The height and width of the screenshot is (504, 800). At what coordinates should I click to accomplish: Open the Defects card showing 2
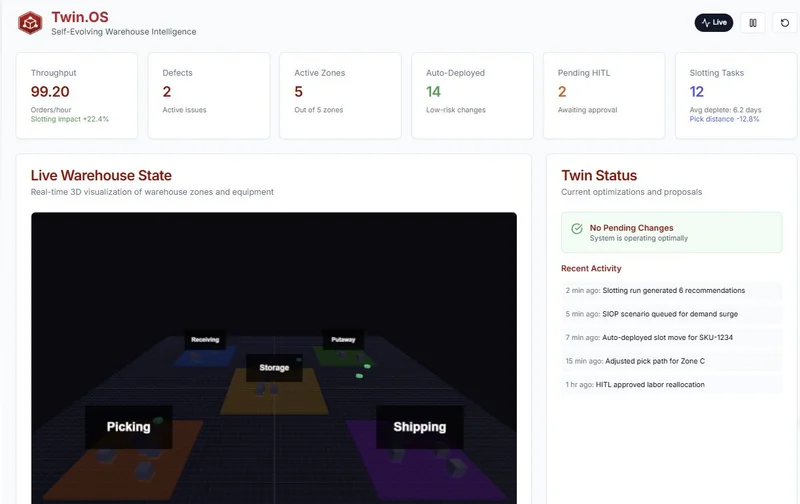coord(209,95)
